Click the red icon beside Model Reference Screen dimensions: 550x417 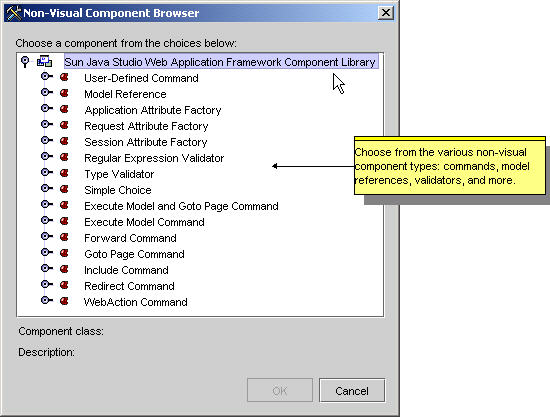pyautogui.click(x=64, y=93)
